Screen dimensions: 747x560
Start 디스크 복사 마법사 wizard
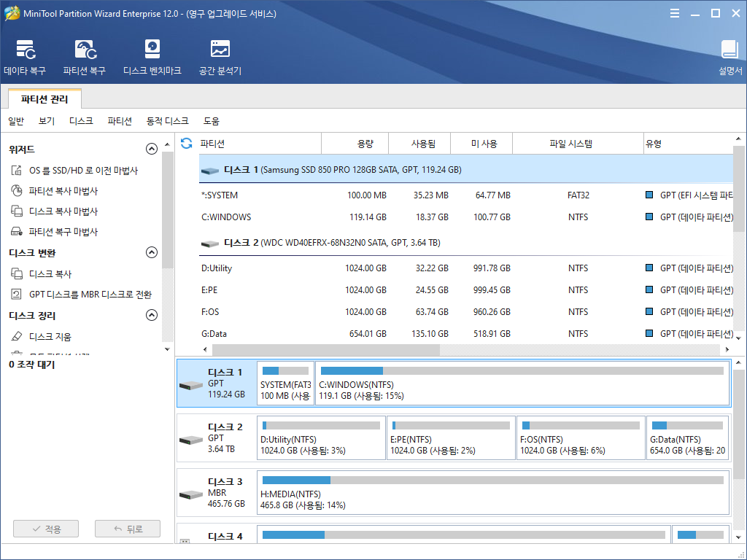tap(54, 211)
